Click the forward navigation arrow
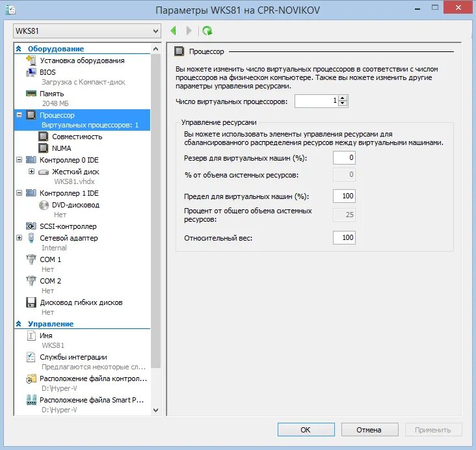 [x=189, y=31]
